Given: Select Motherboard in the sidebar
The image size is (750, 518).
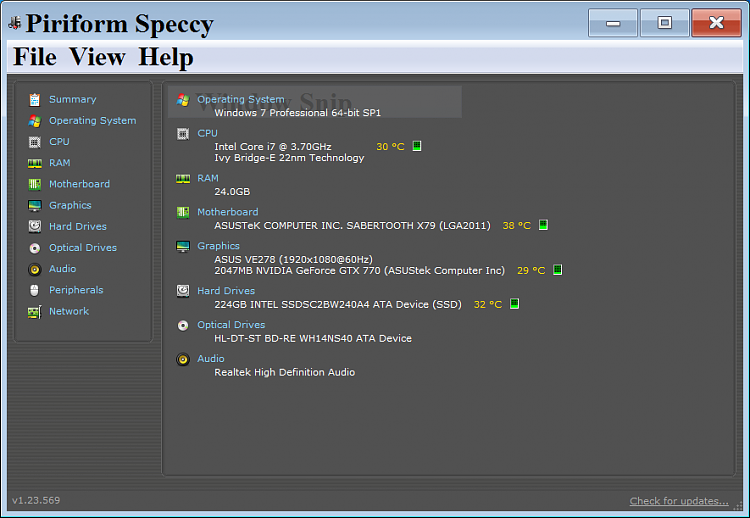Looking at the screenshot, I should point(79,184).
